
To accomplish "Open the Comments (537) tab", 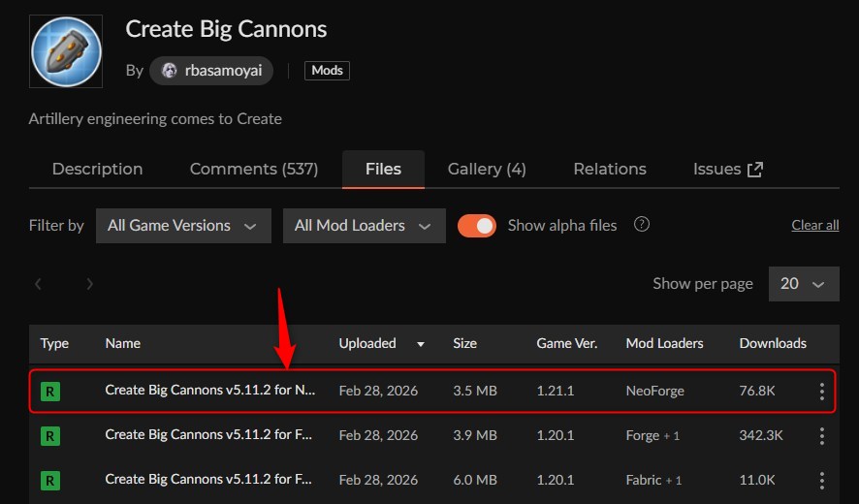I will (x=254, y=170).
